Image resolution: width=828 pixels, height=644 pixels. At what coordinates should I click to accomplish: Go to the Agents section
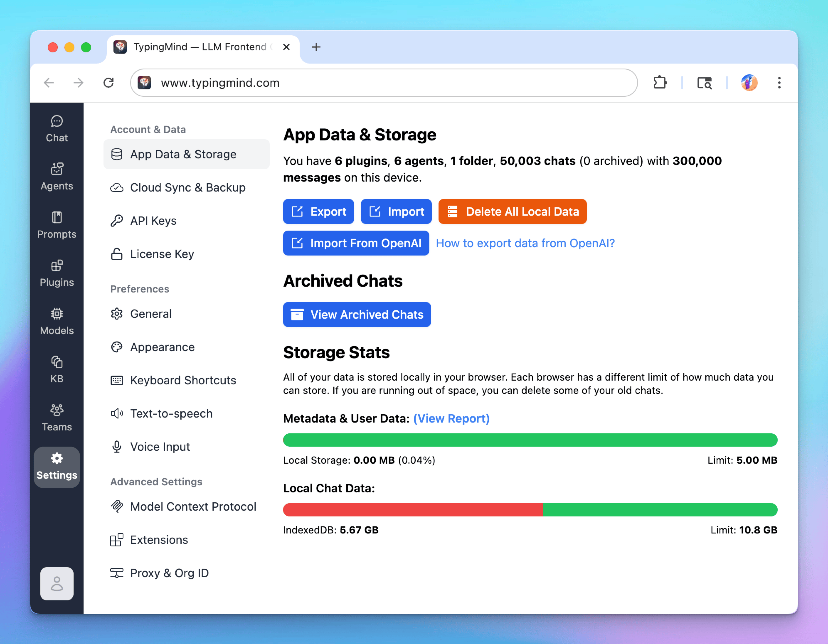(57, 177)
